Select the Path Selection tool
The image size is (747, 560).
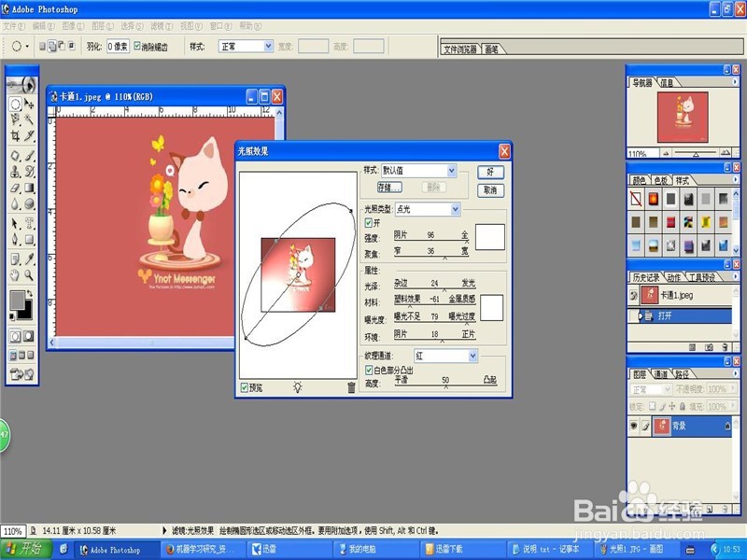pos(15,223)
